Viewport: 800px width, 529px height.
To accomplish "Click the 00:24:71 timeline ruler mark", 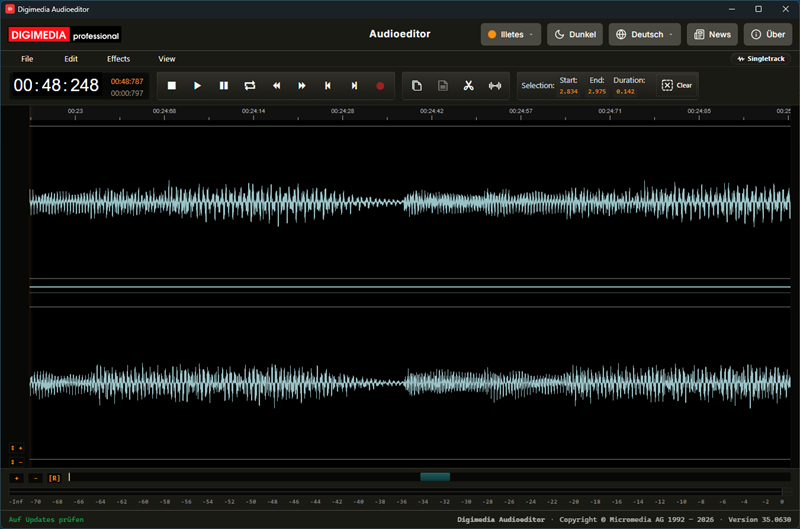I will point(610,111).
